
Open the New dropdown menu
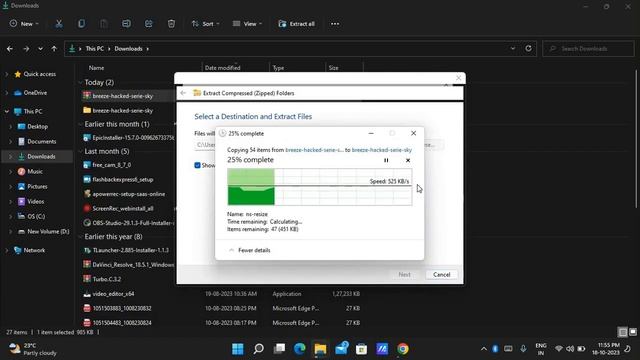click(x=24, y=24)
